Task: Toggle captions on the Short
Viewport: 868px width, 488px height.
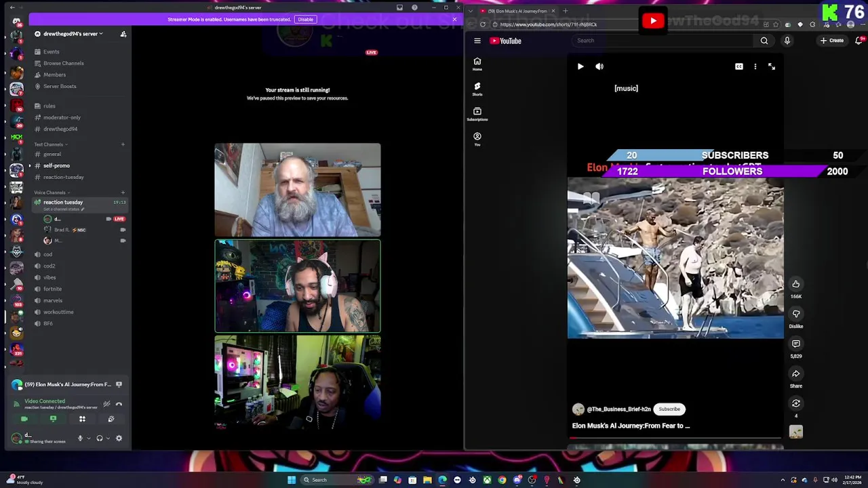Action: pos(739,66)
